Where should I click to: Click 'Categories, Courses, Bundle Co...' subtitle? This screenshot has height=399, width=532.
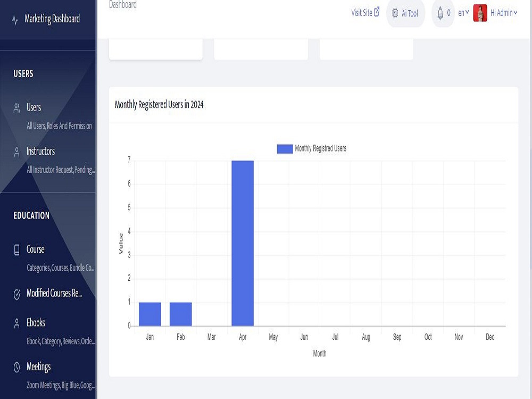(61, 268)
